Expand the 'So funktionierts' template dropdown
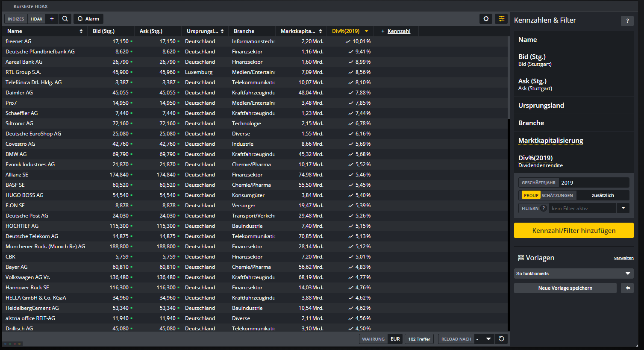644x350 pixels. tap(628, 274)
